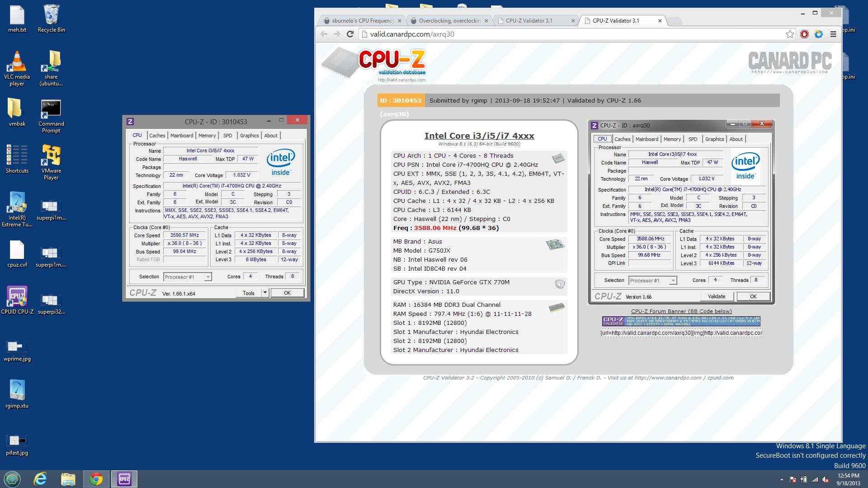Viewport: 868px width, 488px height.
Task: Switch to the About tab in CPU-Z window
Action: pyautogui.click(x=271, y=136)
